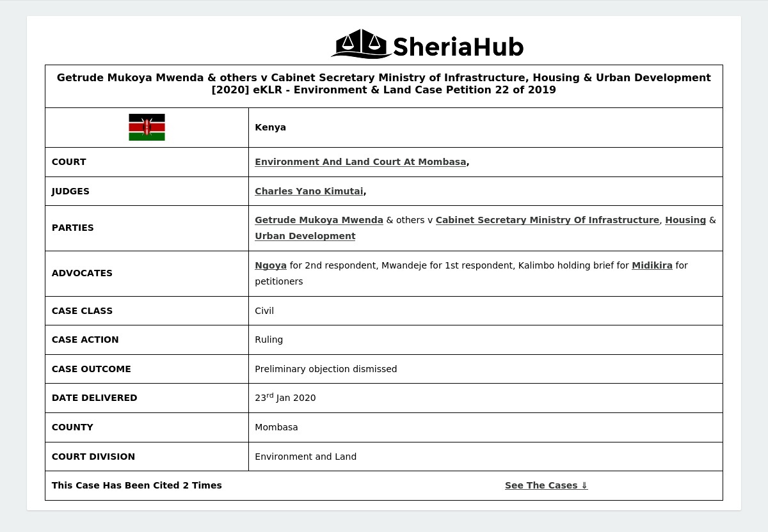Click 'This Case Has Been Cited 2 Times'
The image size is (768, 532).
click(x=136, y=485)
